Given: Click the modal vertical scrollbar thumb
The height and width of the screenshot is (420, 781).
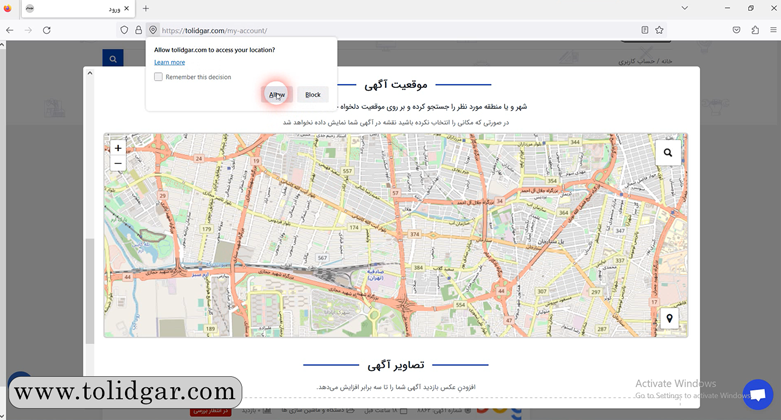Looking at the screenshot, I should 90,291.
